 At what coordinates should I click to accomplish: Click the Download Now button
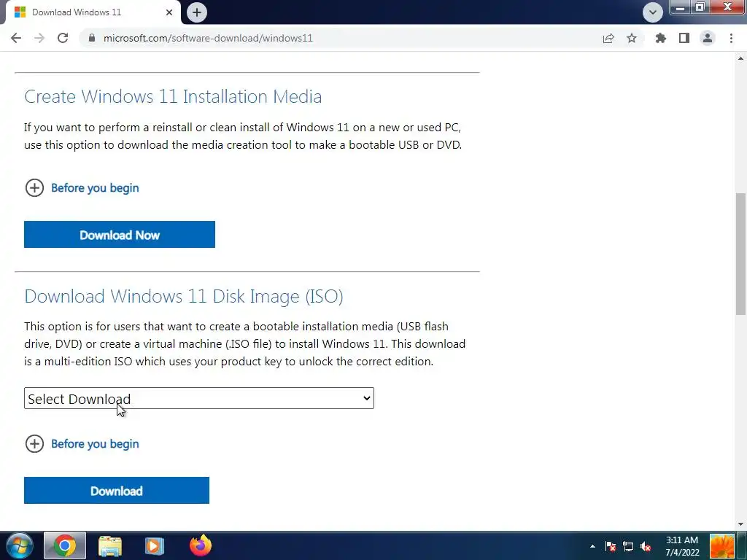120,234
